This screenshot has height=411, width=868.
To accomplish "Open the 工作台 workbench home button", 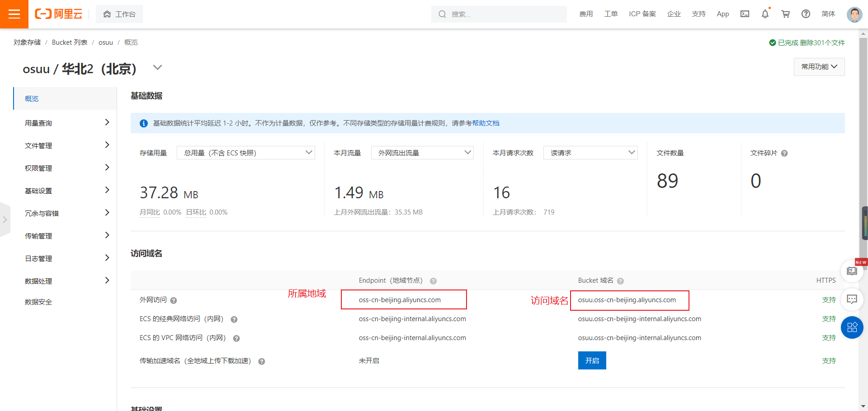I will coord(119,14).
